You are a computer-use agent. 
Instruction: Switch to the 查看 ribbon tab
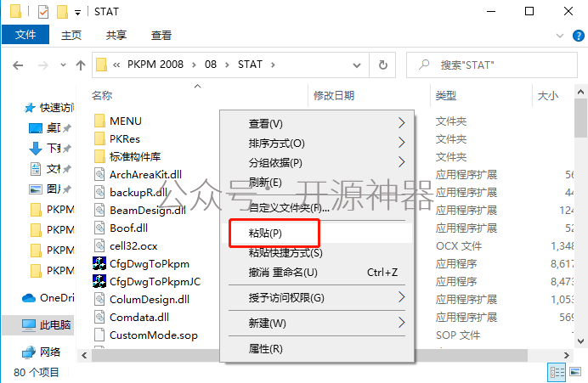161,35
